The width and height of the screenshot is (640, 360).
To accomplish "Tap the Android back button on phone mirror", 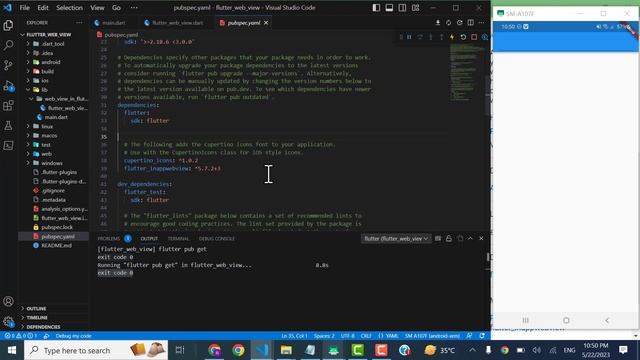I will 607,320.
